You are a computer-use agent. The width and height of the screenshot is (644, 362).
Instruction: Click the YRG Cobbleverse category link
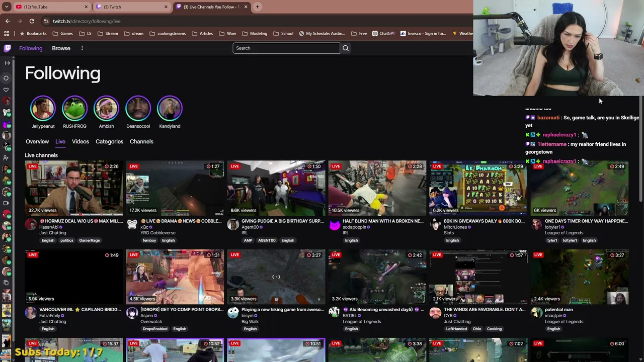tap(158, 233)
